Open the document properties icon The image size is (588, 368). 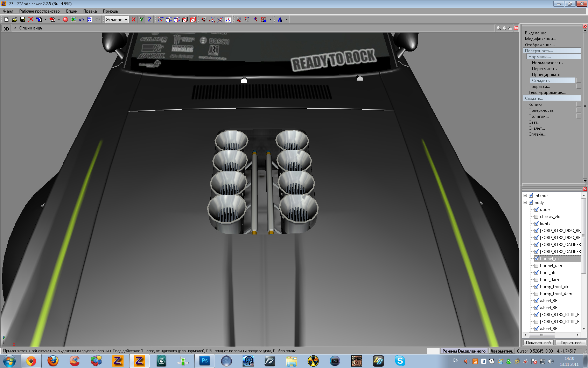(x=90, y=20)
